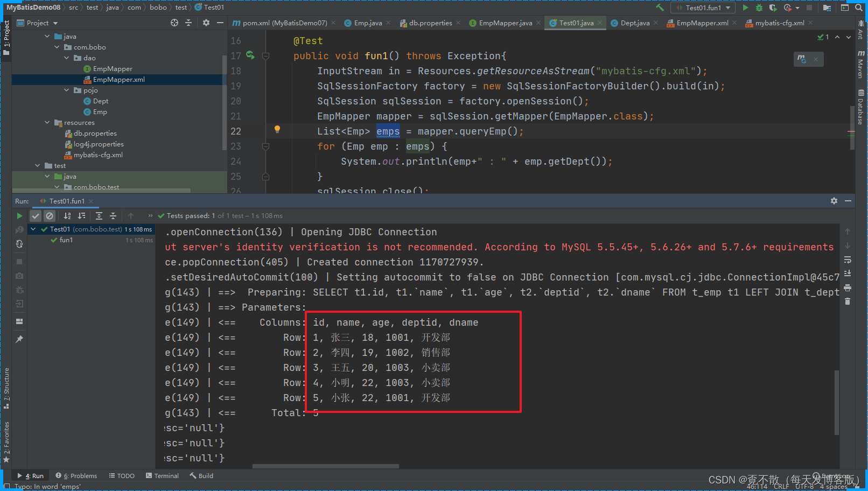
Task: Toggle Show Passed tests in test results
Action: (36, 215)
